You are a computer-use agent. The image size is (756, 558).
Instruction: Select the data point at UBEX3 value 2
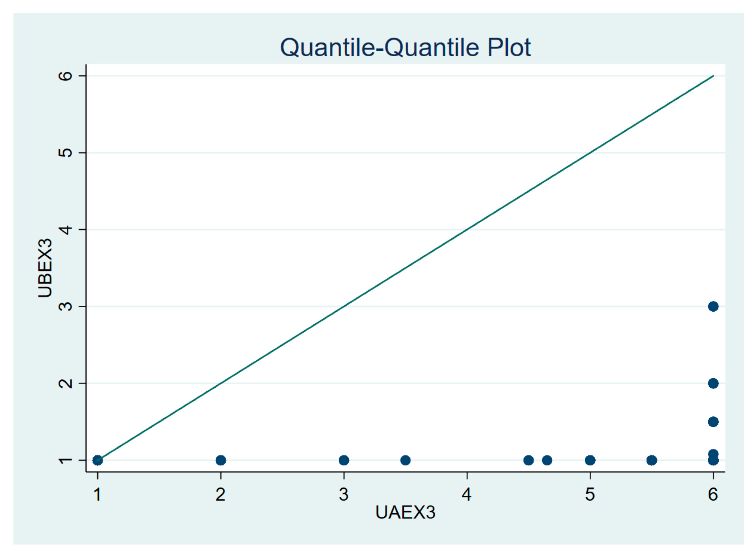[x=713, y=383]
